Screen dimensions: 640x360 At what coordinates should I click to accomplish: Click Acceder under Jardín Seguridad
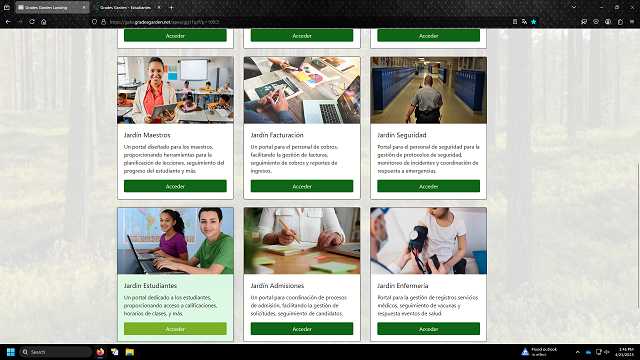(x=428, y=186)
